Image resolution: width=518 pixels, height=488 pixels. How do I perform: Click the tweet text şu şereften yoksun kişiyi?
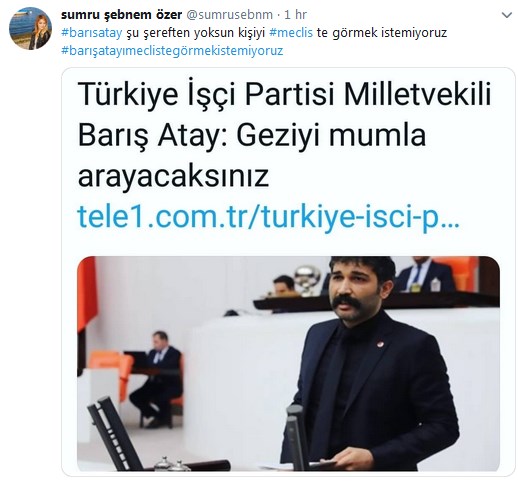coord(196,33)
